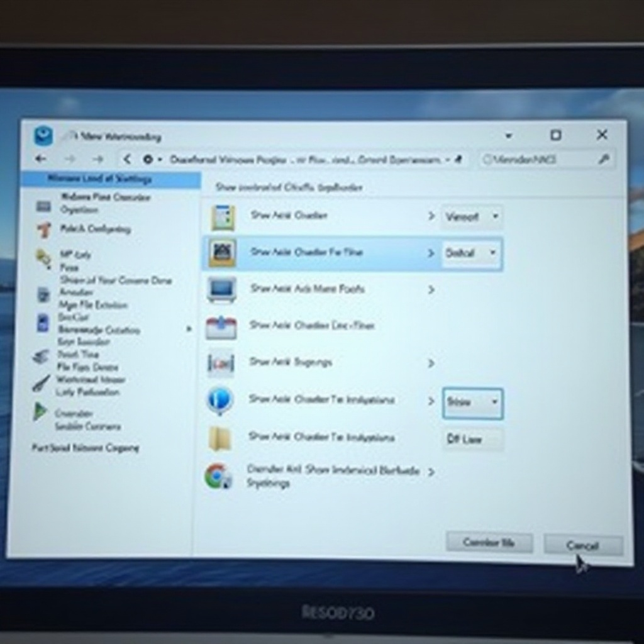Click the magnifier icon in search box
The width and height of the screenshot is (644, 644).
(x=603, y=160)
